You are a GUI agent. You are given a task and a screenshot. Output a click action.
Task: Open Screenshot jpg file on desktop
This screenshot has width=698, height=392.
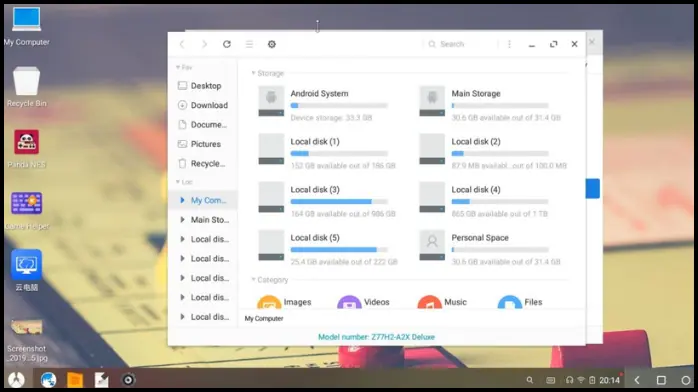[x=27, y=340]
